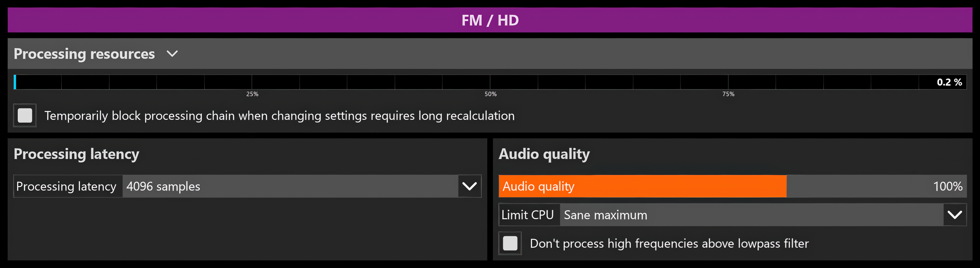
Task: Enable don't process high frequencies checkbox
Action: (510, 243)
